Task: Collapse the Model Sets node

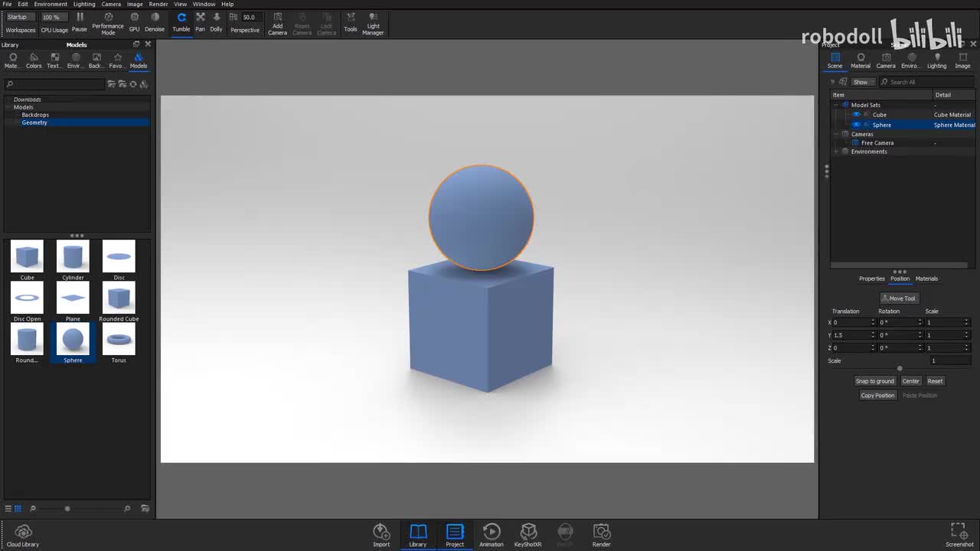Action: pyautogui.click(x=836, y=105)
